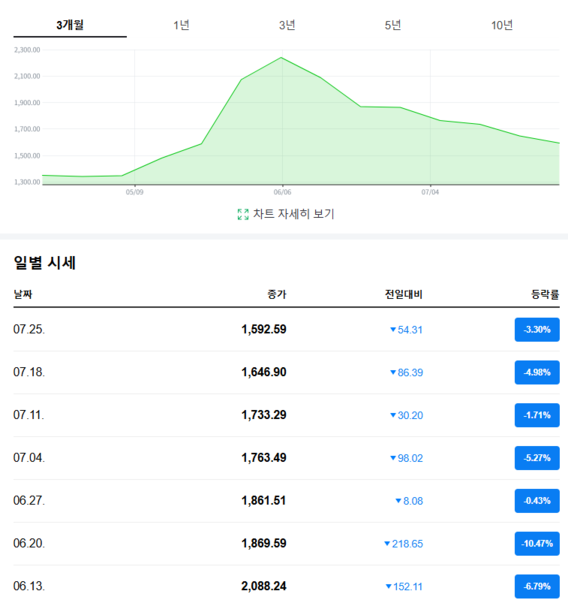The image size is (568, 600).
Task: Click the expand icon beside 차트 자세히 보기
Action: tap(243, 214)
